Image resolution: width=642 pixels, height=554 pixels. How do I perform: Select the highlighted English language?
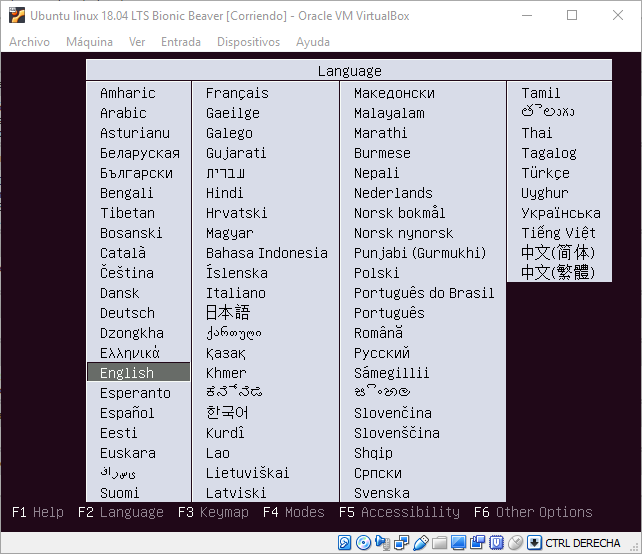tap(138, 373)
